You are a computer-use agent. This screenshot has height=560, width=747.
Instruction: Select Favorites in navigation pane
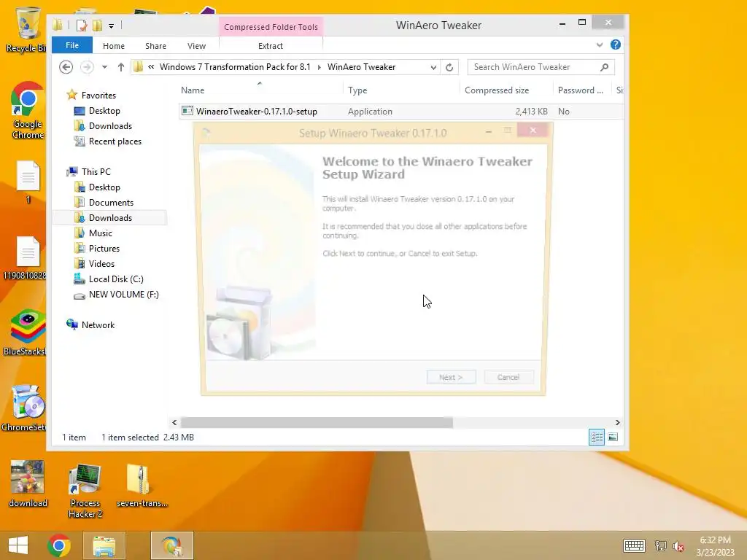(x=98, y=96)
